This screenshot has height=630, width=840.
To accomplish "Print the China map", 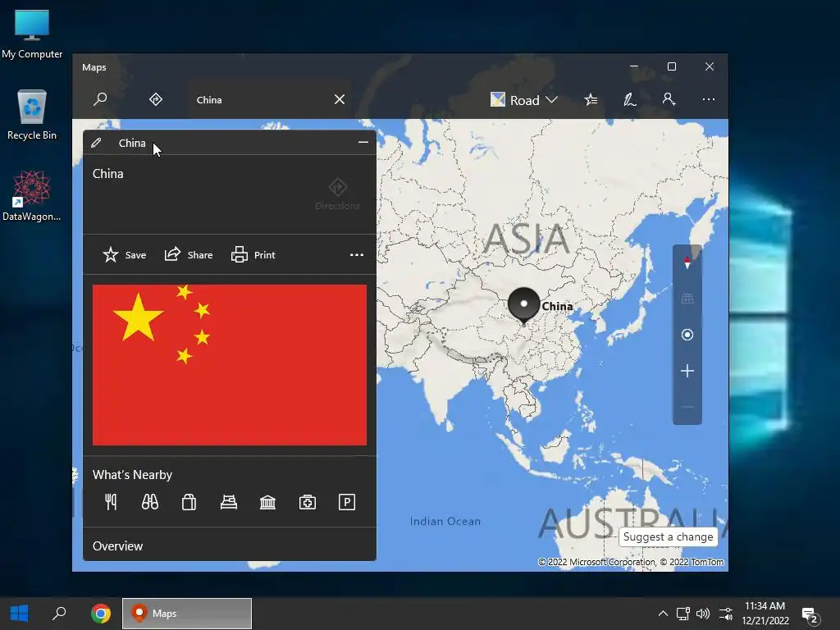I will pyautogui.click(x=253, y=255).
